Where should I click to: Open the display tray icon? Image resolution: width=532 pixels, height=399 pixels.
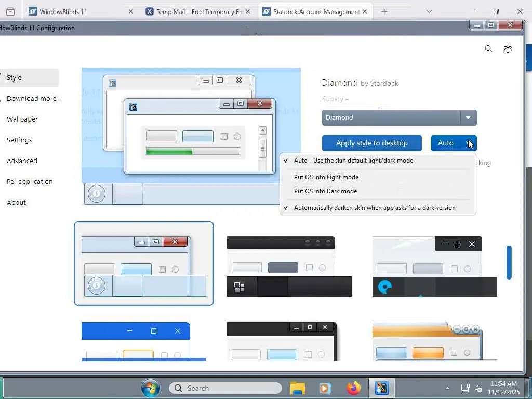(x=465, y=388)
